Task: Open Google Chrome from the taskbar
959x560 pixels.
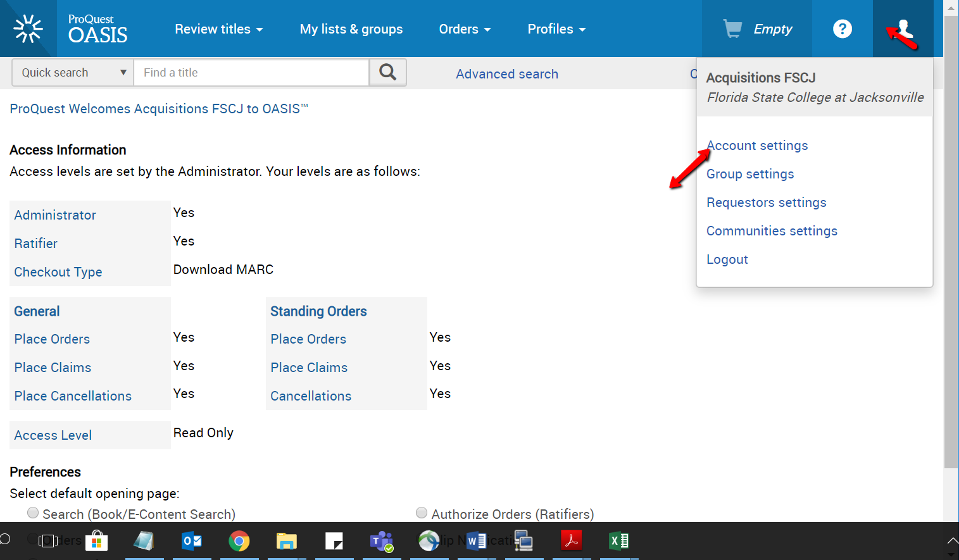Action: coord(239,541)
